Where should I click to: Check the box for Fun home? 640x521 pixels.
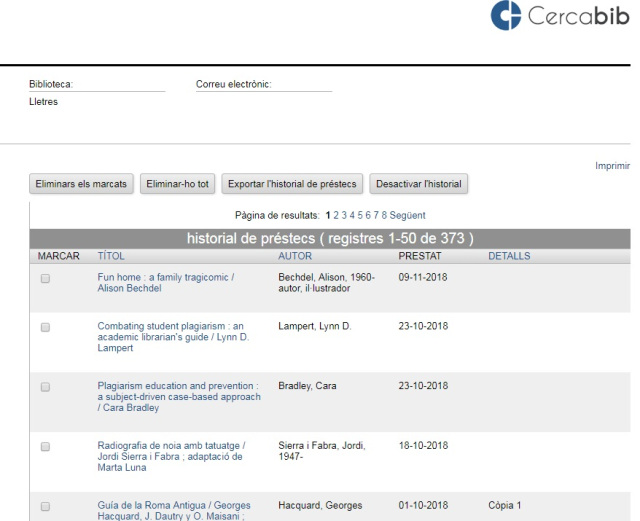tap(45, 280)
